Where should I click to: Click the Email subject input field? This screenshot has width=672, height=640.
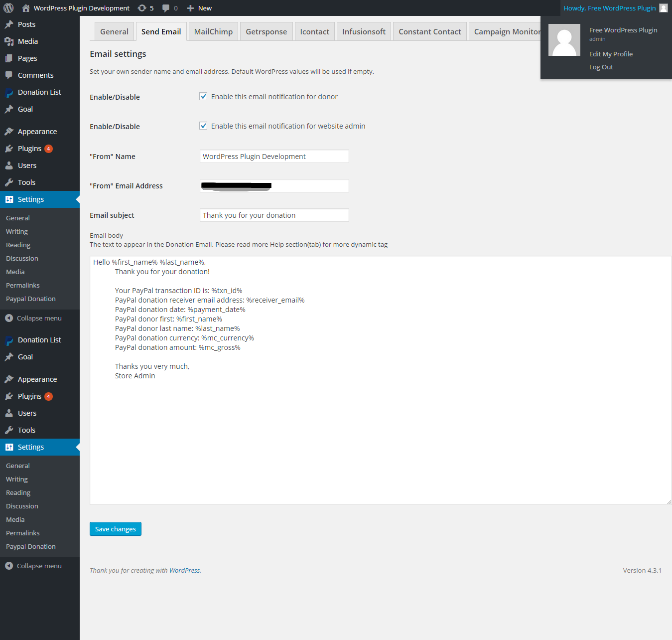[274, 215]
